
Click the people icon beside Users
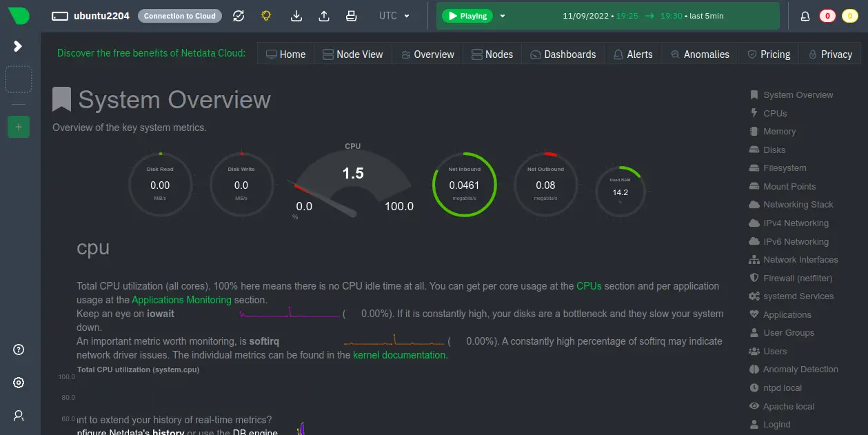(x=754, y=351)
